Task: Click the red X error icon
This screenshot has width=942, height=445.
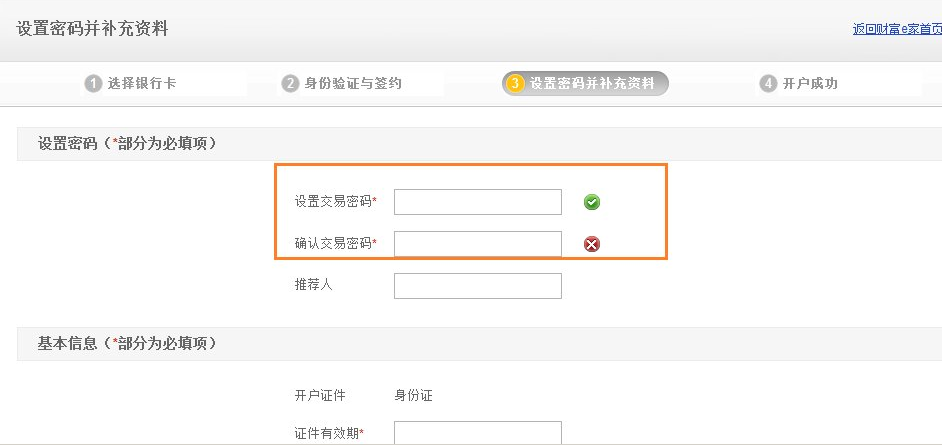Action: 592,244
